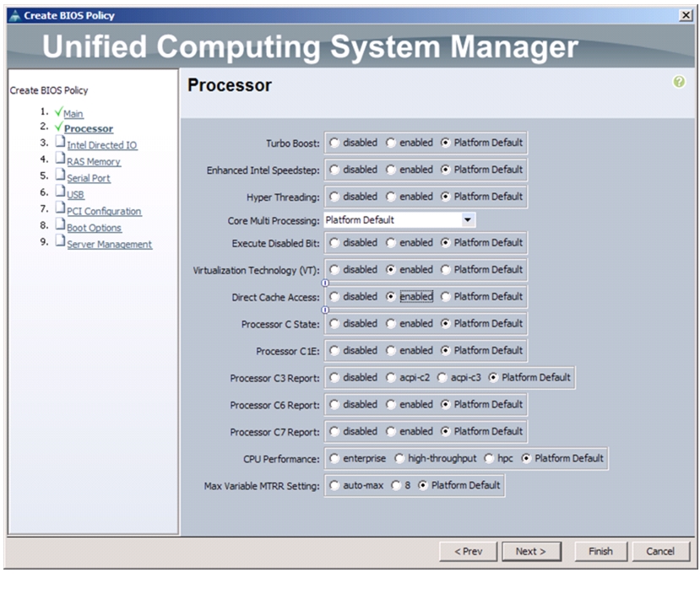The image size is (700, 594).
Task: Enable Processor C1E
Action: tap(391, 350)
